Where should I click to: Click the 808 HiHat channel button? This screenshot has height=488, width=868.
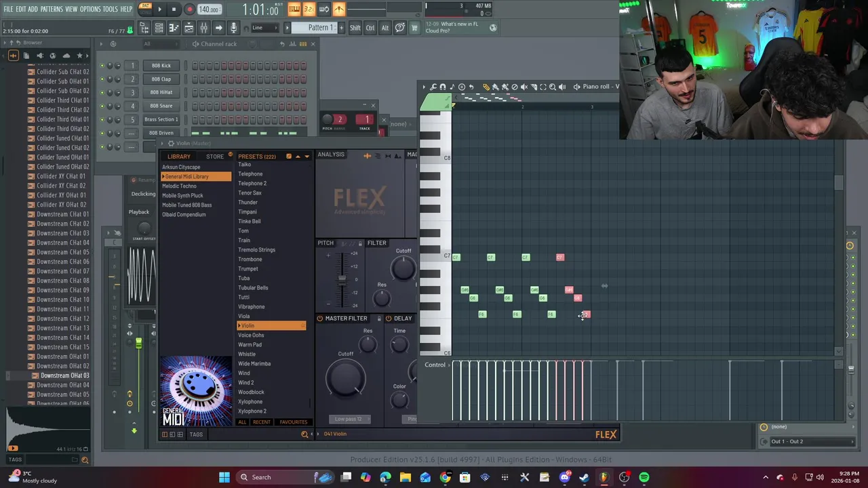pos(161,92)
